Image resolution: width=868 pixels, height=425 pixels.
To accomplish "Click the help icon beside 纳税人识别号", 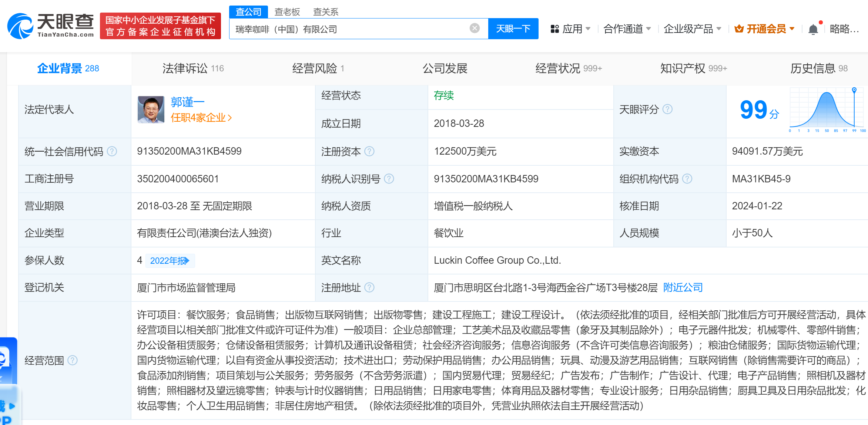I will coord(389,179).
